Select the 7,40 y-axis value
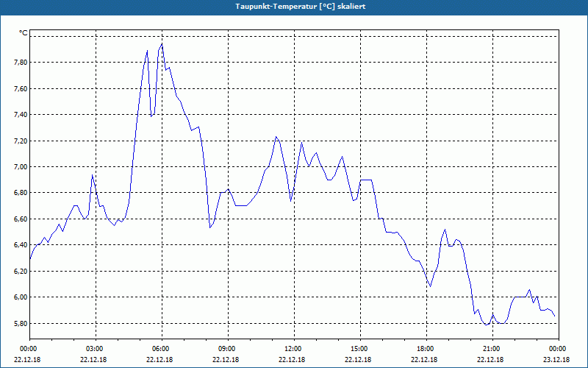Viewport: 588px width, 368px height. [x=21, y=115]
